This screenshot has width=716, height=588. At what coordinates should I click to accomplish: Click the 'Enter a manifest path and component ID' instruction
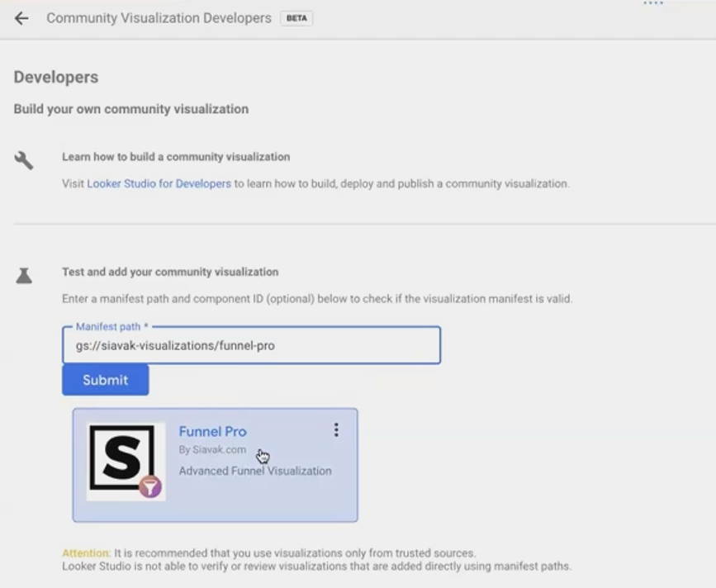(x=317, y=299)
